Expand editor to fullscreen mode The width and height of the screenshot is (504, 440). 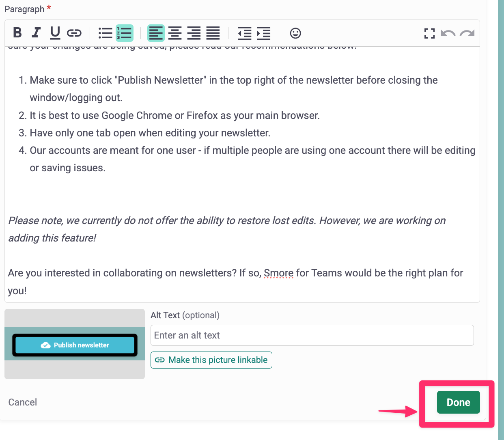tap(429, 33)
